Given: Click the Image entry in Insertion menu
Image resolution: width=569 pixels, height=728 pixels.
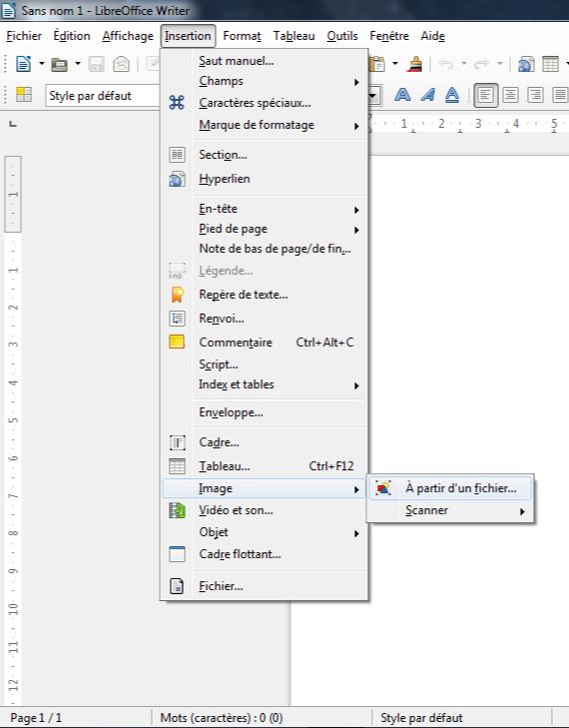Looking at the screenshot, I should click(266, 488).
